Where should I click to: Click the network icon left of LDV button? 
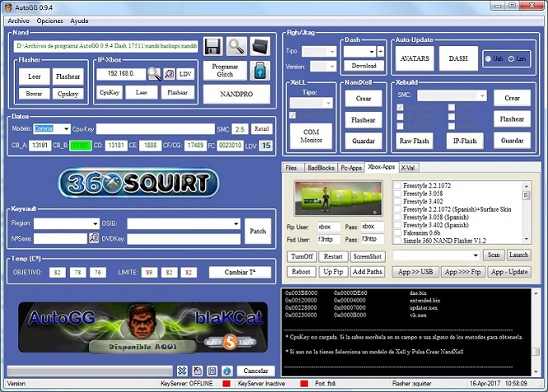(x=170, y=74)
